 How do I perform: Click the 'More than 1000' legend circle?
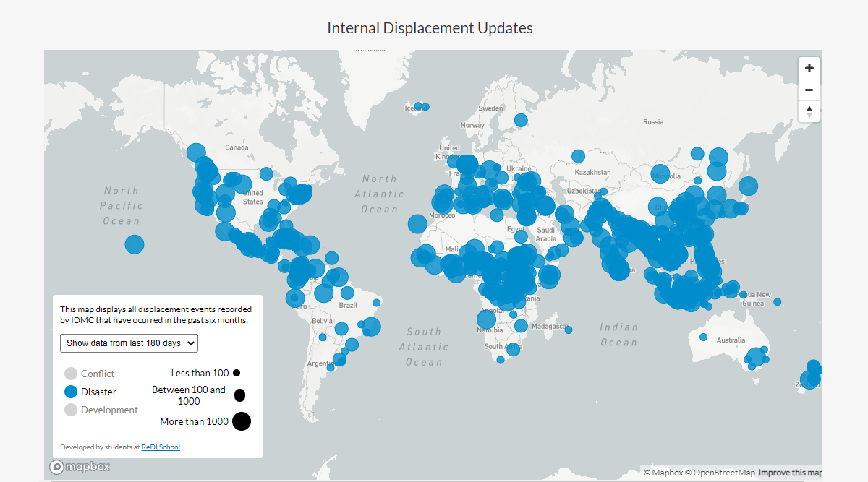click(x=242, y=421)
